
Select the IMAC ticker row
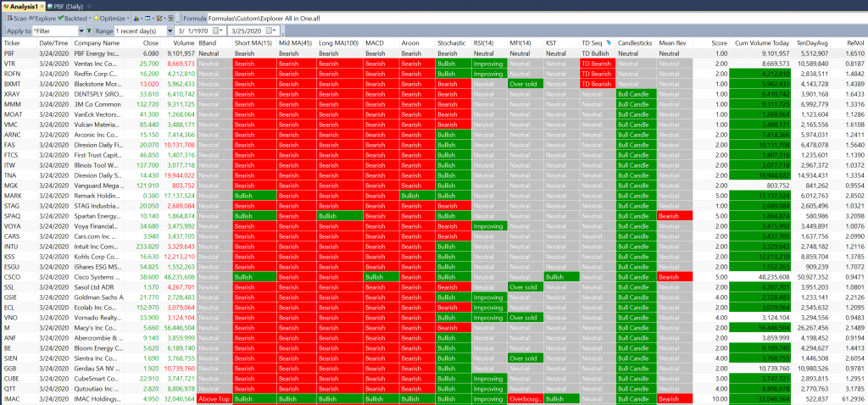(13, 398)
